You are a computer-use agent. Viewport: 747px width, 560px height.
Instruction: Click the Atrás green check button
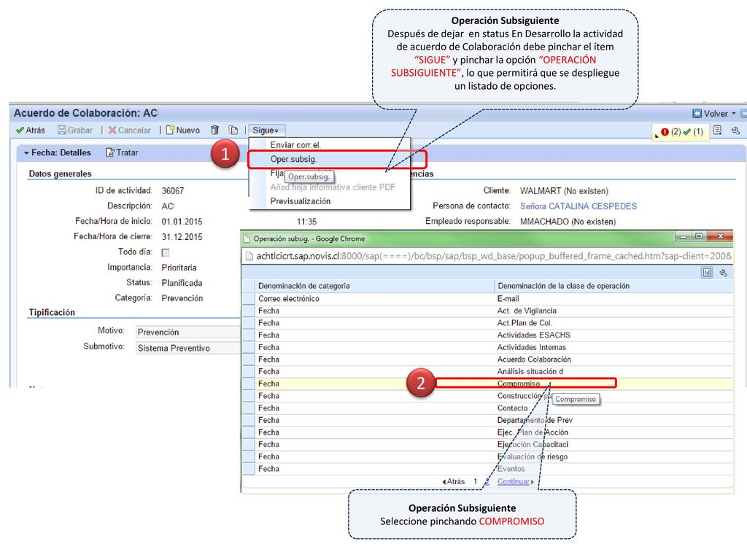[31, 130]
